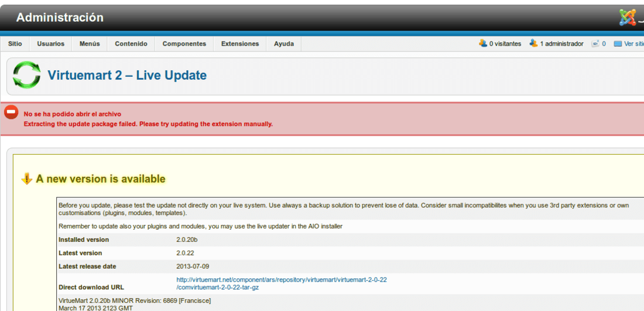Image resolution: width=644 pixels, height=311 pixels.
Task: Click the messages icon next to 0
Action: [595, 43]
